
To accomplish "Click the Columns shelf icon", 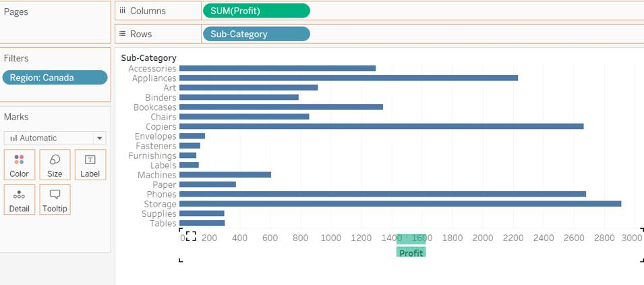I will [122, 11].
